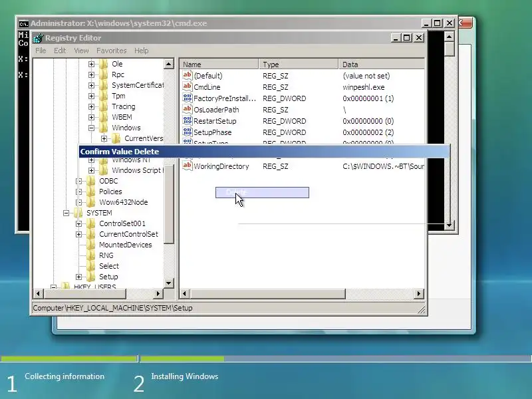Expand the ControlSet001 key
This screenshot has width=532, height=399.
tap(78, 223)
